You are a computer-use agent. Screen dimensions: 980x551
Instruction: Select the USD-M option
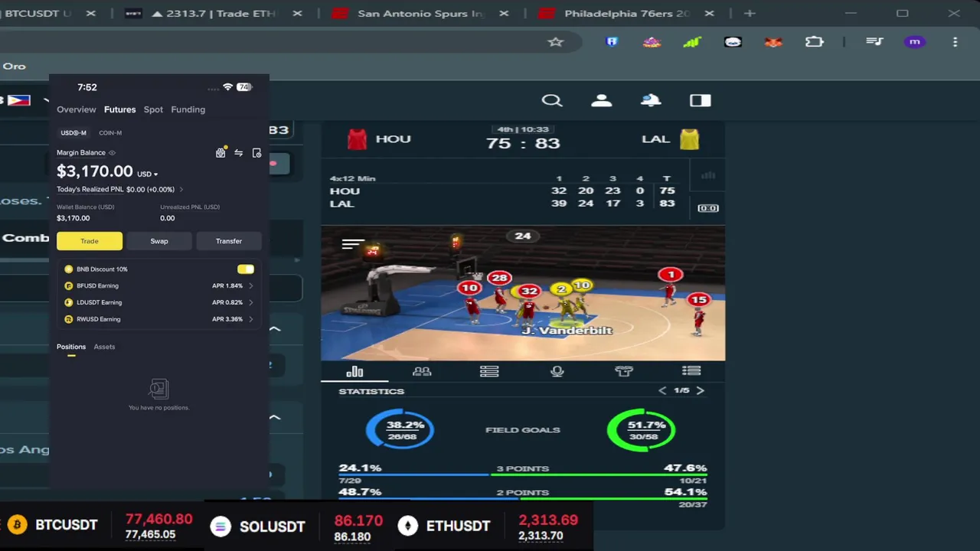[73, 133]
